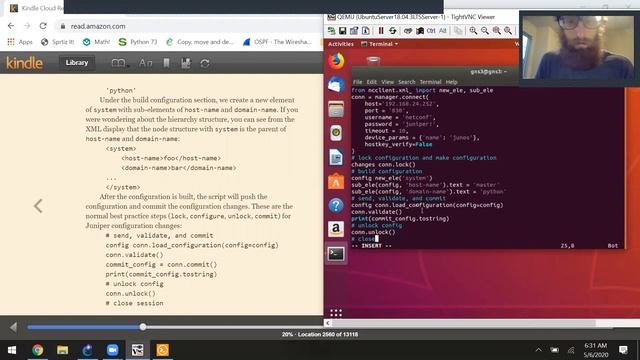Click Zoom app icon in taskbar
The width and height of the screenshot is (640, 360).
[x=112, y=350]
